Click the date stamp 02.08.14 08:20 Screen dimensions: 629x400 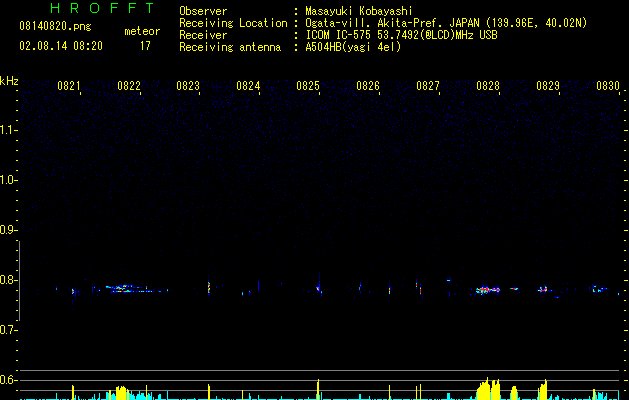click(61, 46)
